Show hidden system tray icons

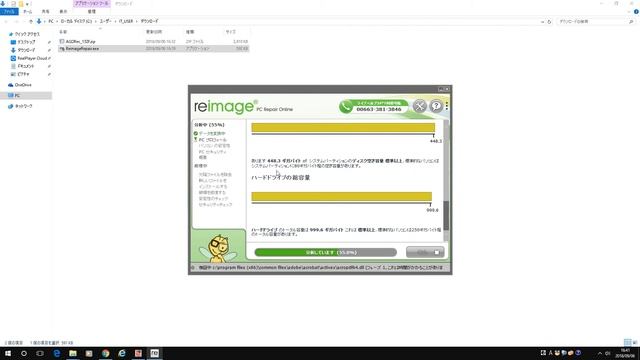(600, 353)
